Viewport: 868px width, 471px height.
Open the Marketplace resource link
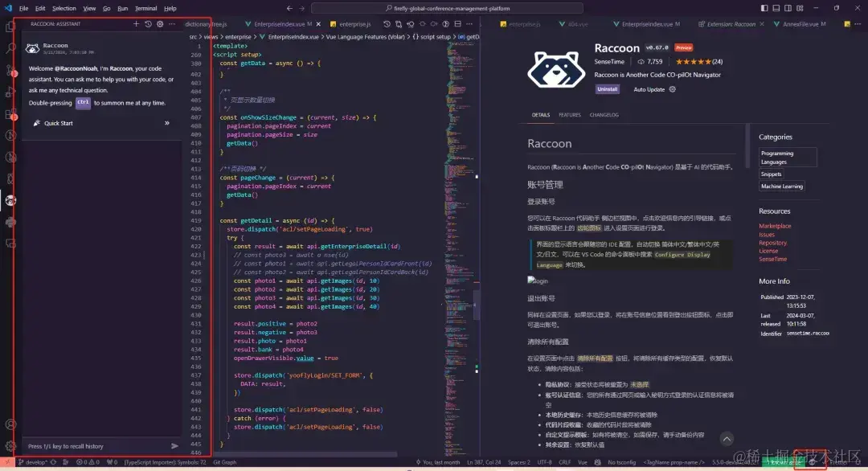pyautogui.click(x=775, y=226)
